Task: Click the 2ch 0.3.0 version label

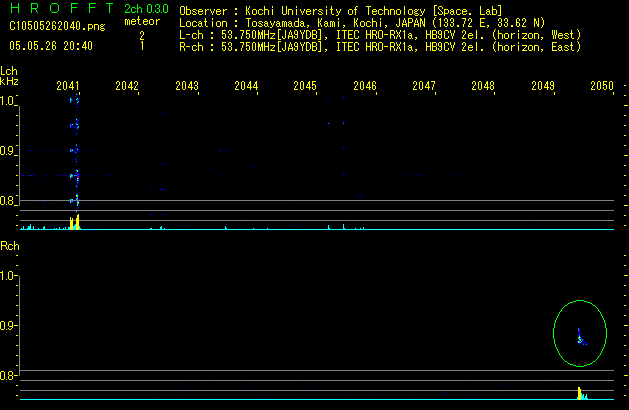Action: tap(146, 9)
